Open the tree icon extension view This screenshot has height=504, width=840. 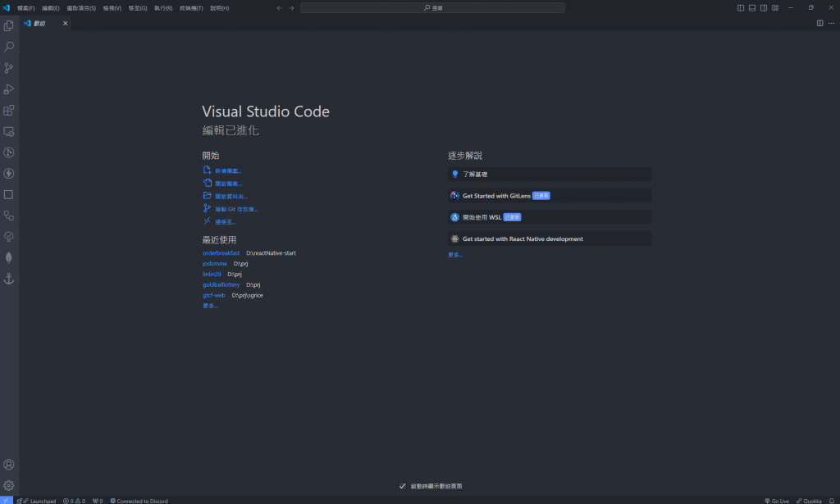8,237
